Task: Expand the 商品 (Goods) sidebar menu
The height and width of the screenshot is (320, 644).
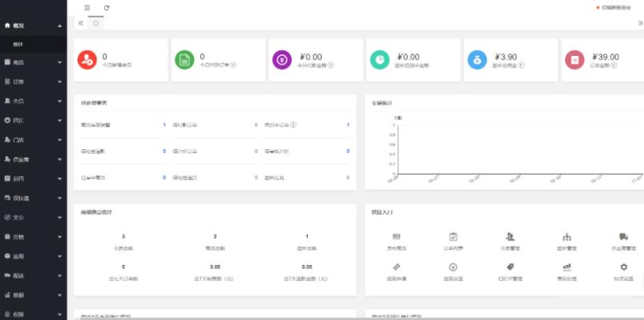Action: tap(34, 61)
